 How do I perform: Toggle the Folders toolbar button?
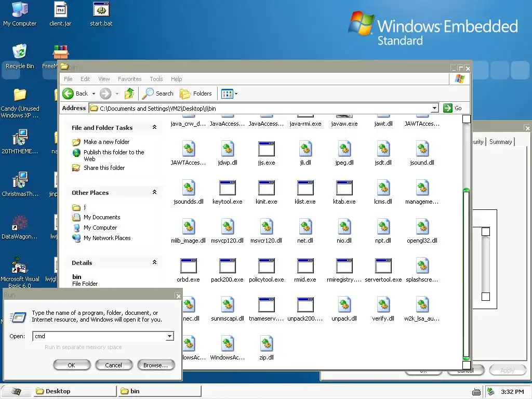[196, 94]
